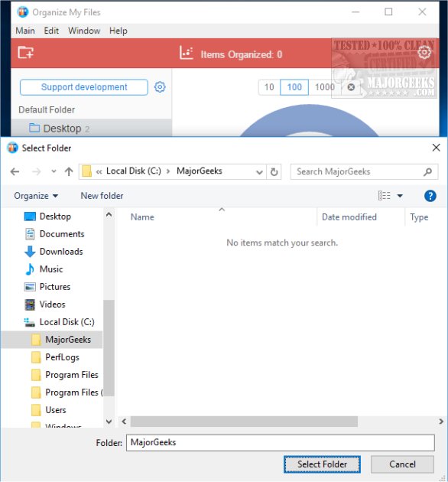Image resolution: width=448 pixels, height=482 pixels.
Task: Go back in Select Folder dialog
Action: pos(15,171)
